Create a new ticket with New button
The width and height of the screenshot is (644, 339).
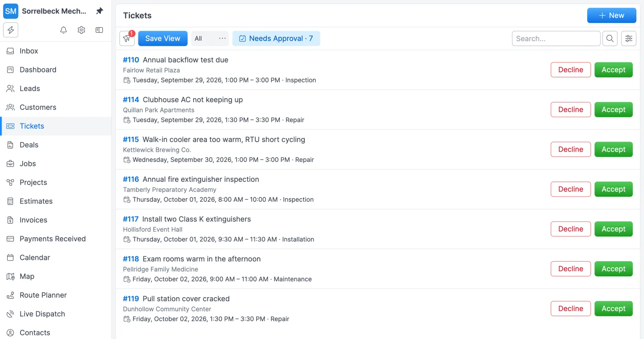611,16
